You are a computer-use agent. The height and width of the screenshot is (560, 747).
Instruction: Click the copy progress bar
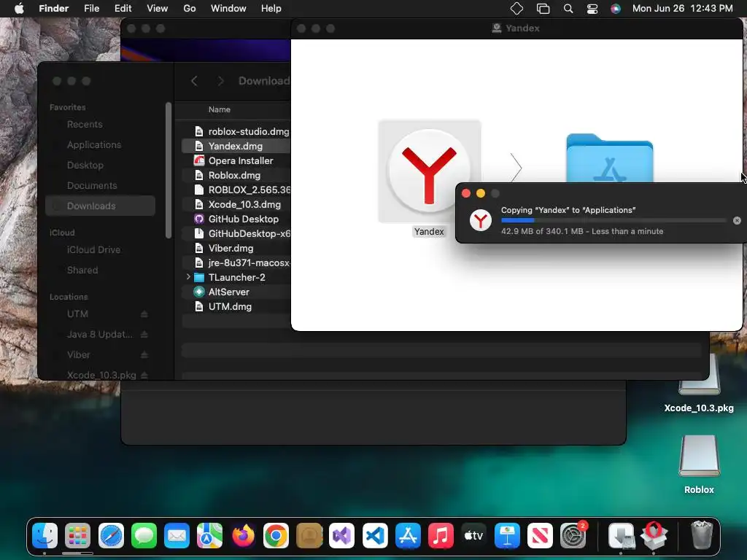(x=614, y=220)
